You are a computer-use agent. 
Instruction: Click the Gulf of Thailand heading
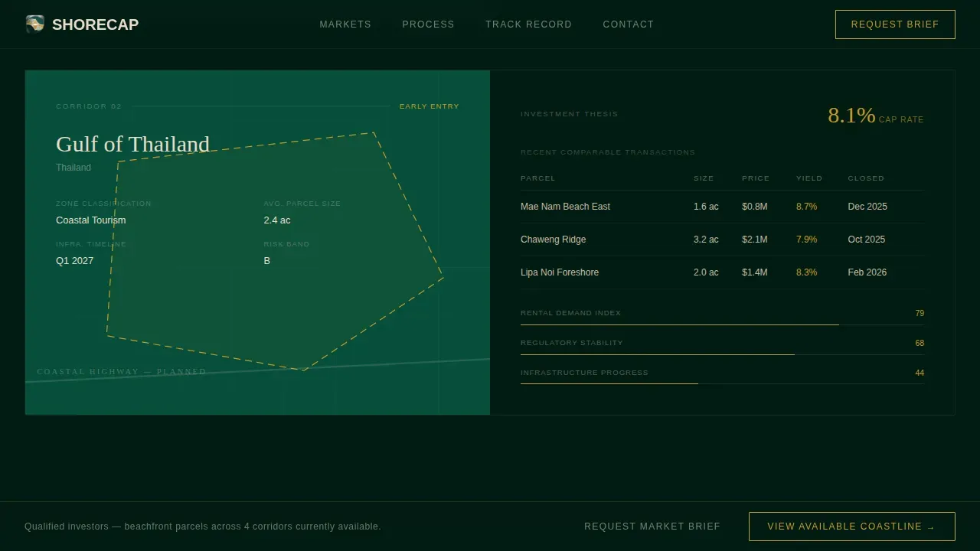132,144
